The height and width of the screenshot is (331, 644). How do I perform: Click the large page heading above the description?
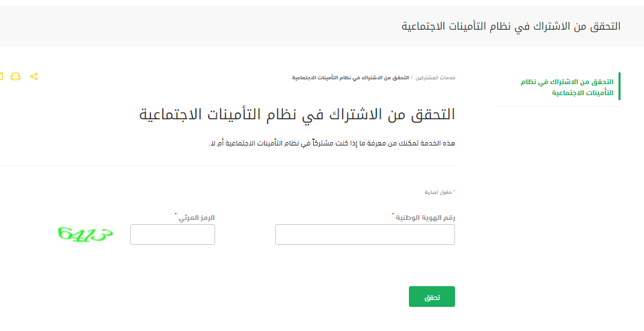[297, 114]
